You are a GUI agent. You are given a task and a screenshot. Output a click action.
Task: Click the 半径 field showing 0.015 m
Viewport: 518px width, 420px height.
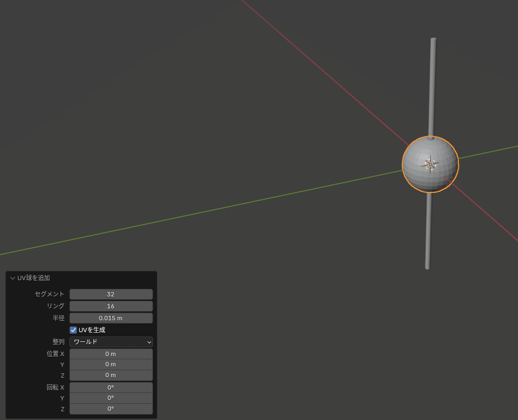coord(111,318)
